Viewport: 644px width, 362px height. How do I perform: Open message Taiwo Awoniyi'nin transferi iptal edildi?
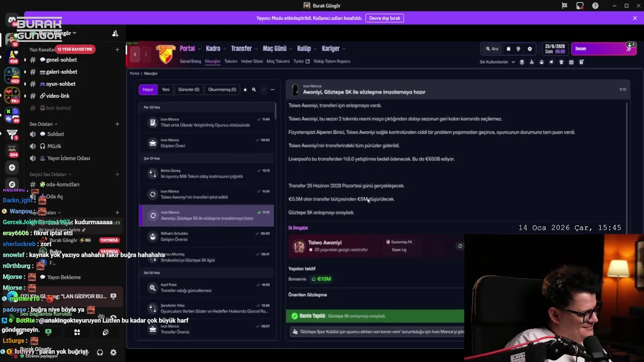tap(207, 194)
